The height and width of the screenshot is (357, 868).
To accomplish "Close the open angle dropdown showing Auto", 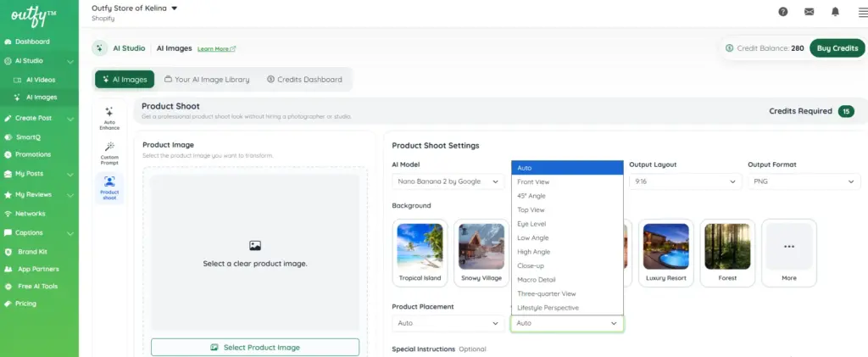I will (x=567, y=323).
